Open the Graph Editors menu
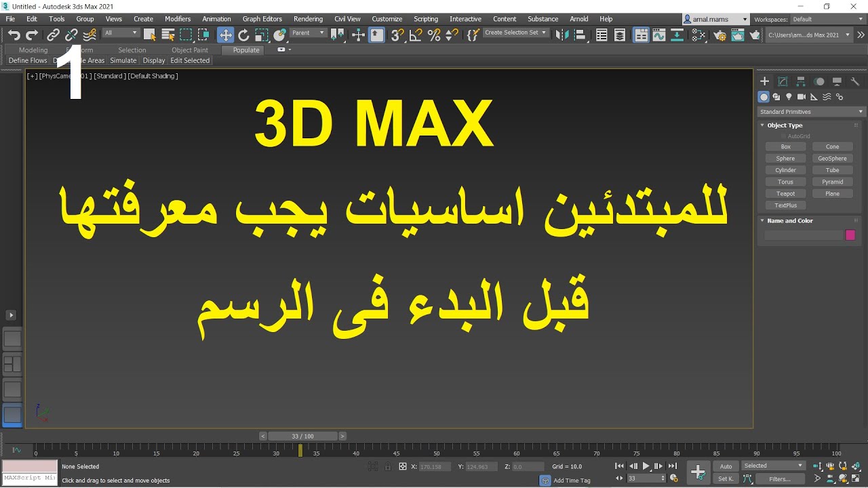868x488 pixels. pyautogui.click(x=262, y=19)
